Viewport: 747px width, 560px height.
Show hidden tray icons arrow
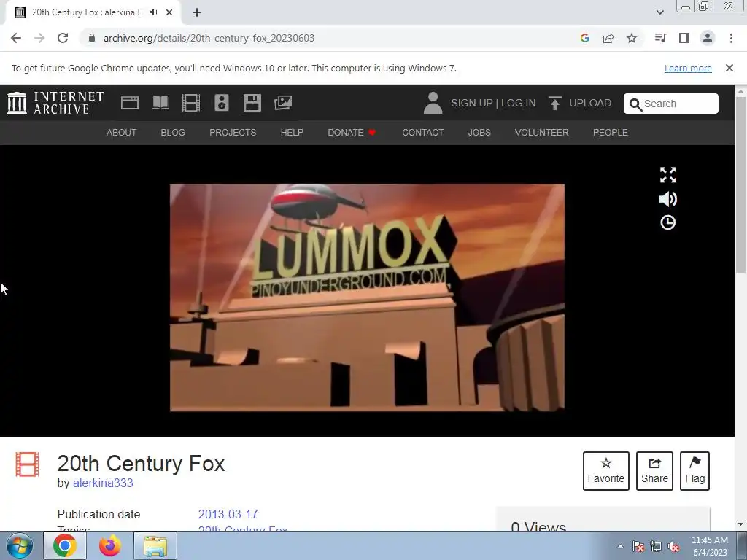[x=620, y=546]
